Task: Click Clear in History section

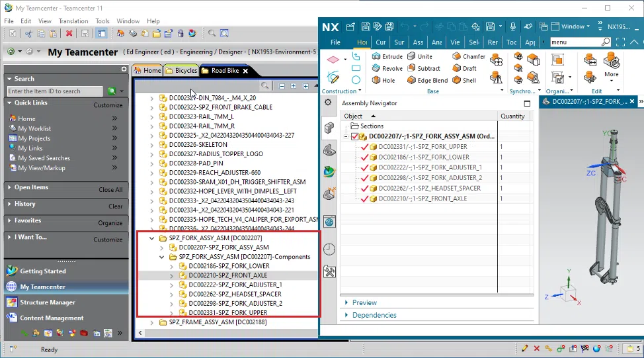Action: (116, 206)
